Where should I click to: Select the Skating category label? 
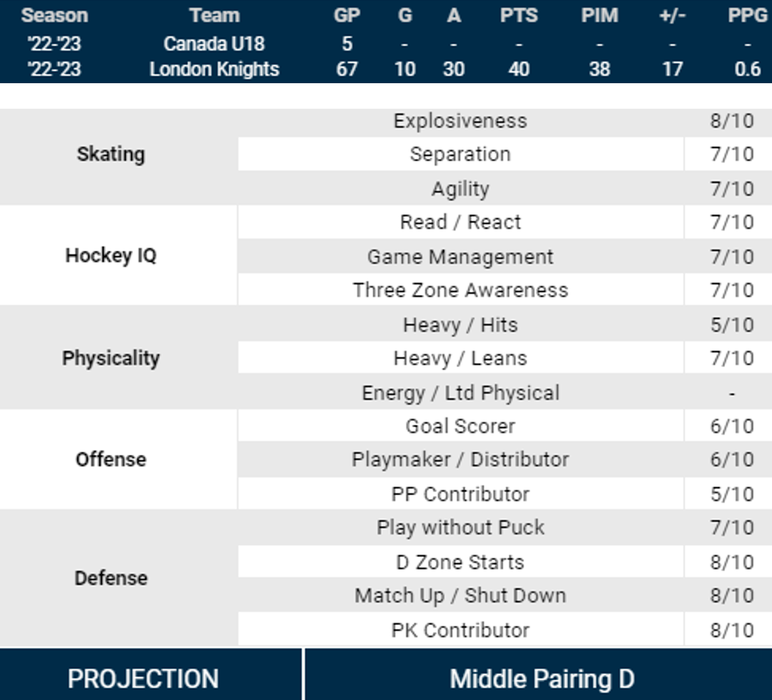(111, 154)
